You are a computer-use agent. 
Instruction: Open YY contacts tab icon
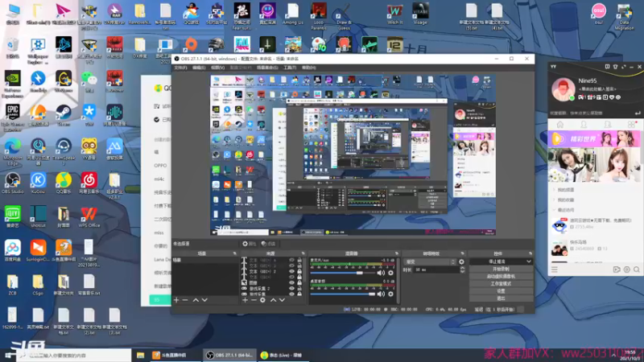[584, 125]
